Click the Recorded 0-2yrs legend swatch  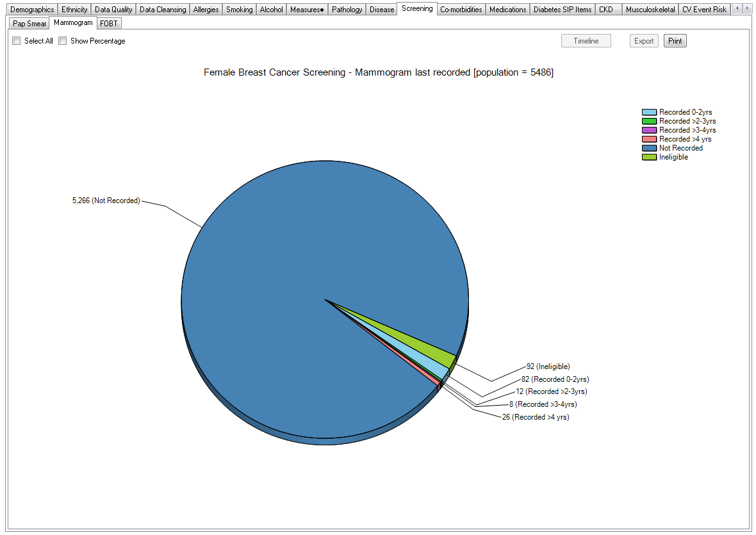pos(649,112)
